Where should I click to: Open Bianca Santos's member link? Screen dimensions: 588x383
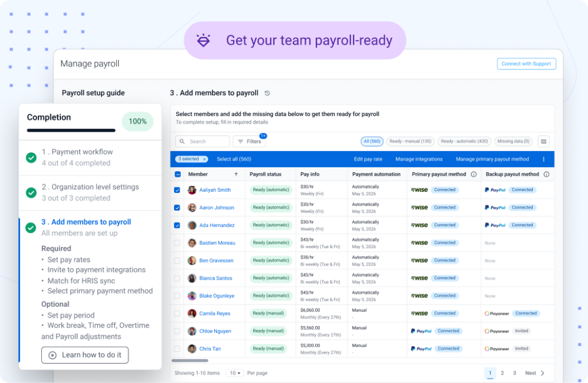pos(216,278)
